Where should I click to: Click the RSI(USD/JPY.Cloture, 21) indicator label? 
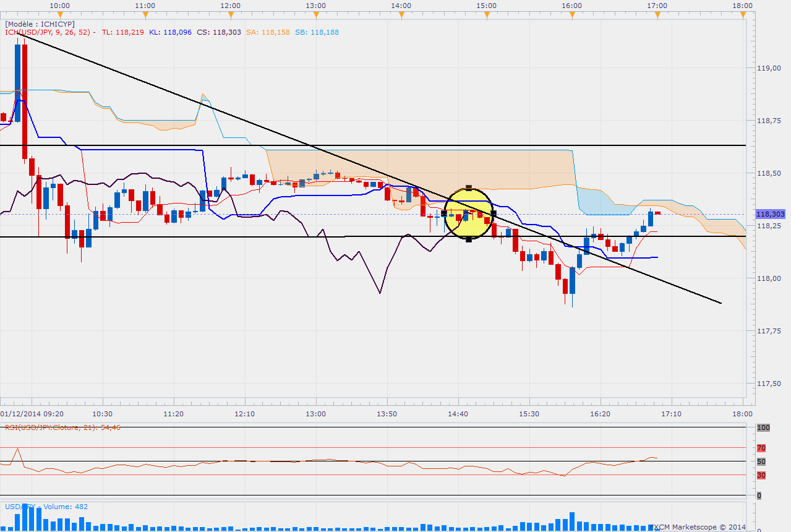(62, 427)
